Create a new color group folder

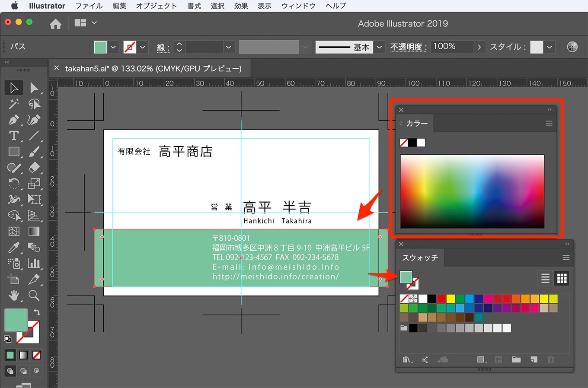click(516, 359)
